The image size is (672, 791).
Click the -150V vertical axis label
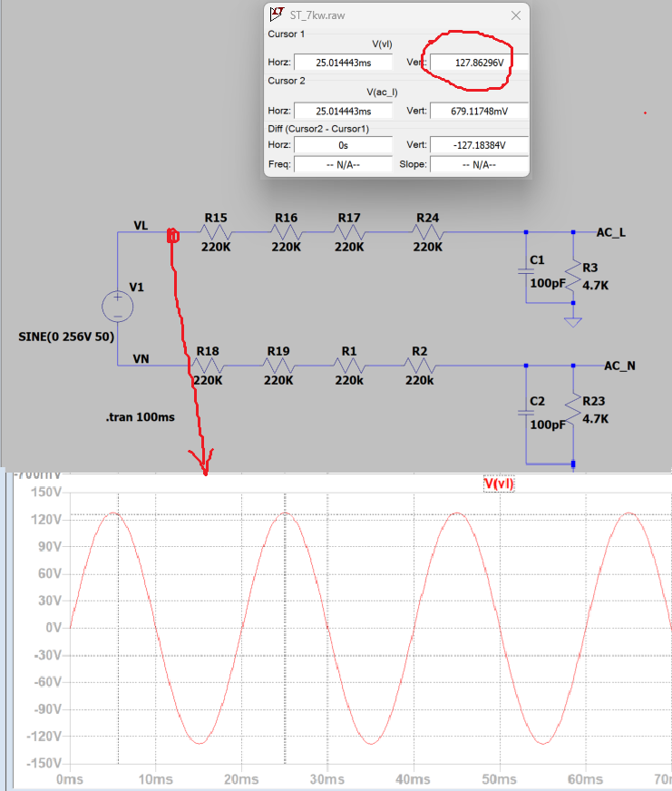click(44, 763)
